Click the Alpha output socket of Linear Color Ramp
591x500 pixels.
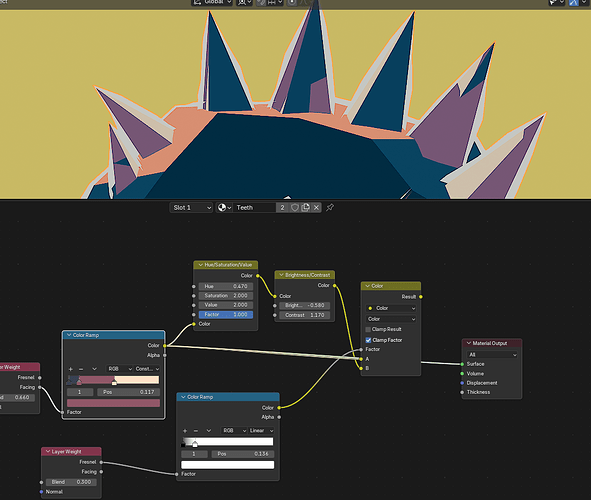coord(279,417)
